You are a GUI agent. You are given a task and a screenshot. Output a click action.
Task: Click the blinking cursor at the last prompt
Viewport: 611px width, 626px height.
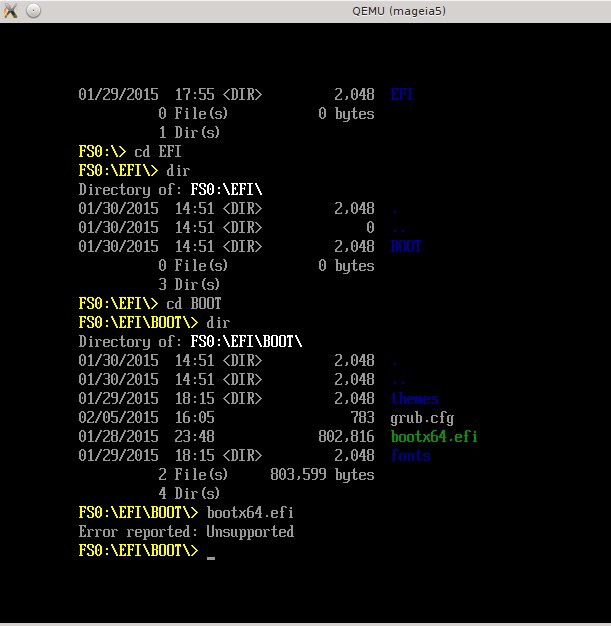[211, 553]
